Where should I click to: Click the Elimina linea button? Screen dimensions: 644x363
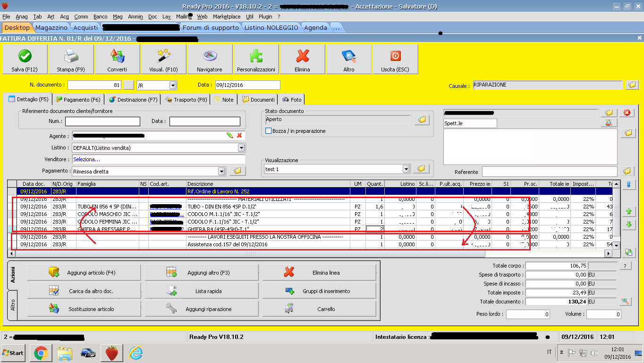[x=319, y=273]
